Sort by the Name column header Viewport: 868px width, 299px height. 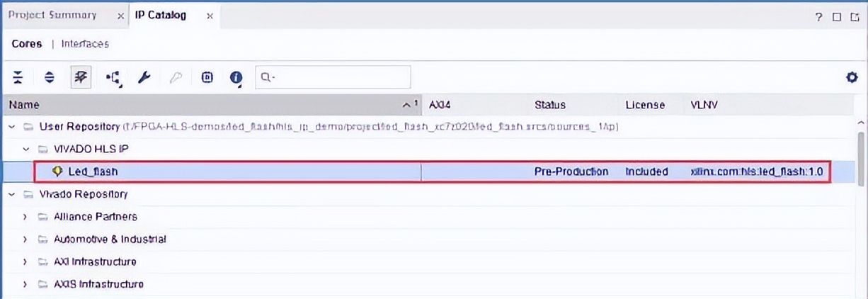[211, 105]
